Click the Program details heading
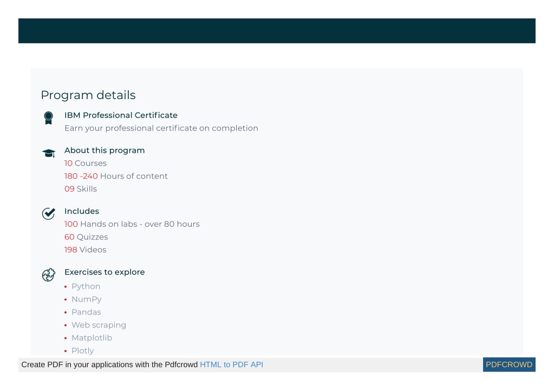Screen dimensions: 554x392 [x=88, y=95]
